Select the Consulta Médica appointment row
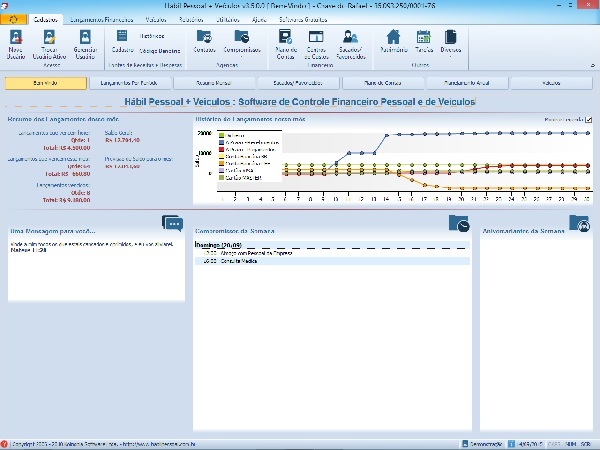The height and width of the screenshot is (450, 600). 332,261
